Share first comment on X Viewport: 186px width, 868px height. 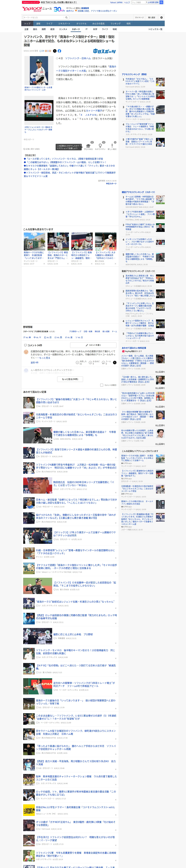coord(115,363)
